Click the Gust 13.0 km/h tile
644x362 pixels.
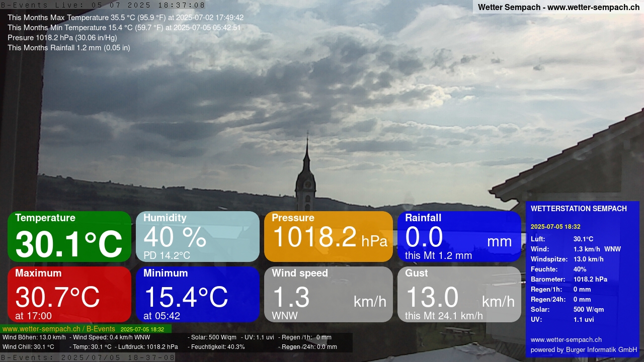pyautogui.click(x=459, y=294)
